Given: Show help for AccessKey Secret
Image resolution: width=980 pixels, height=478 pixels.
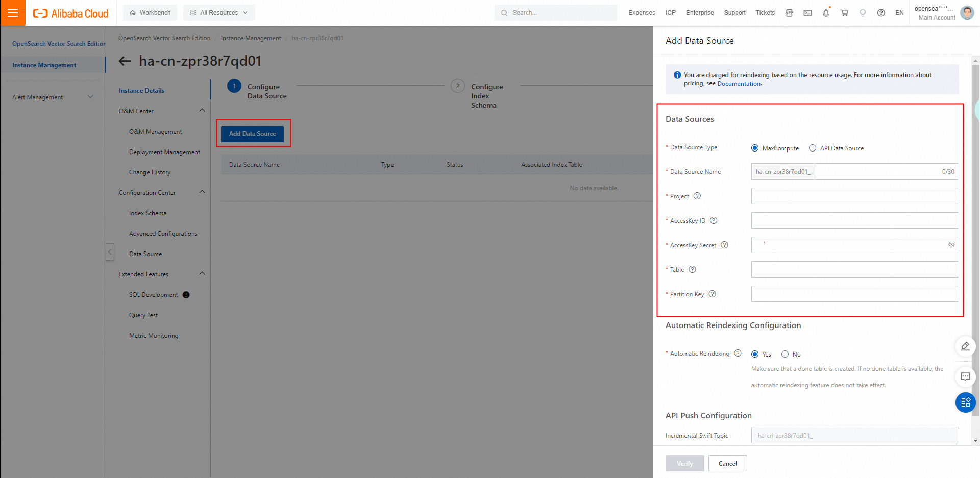Looking at the screenshot, I should [724, 245].
